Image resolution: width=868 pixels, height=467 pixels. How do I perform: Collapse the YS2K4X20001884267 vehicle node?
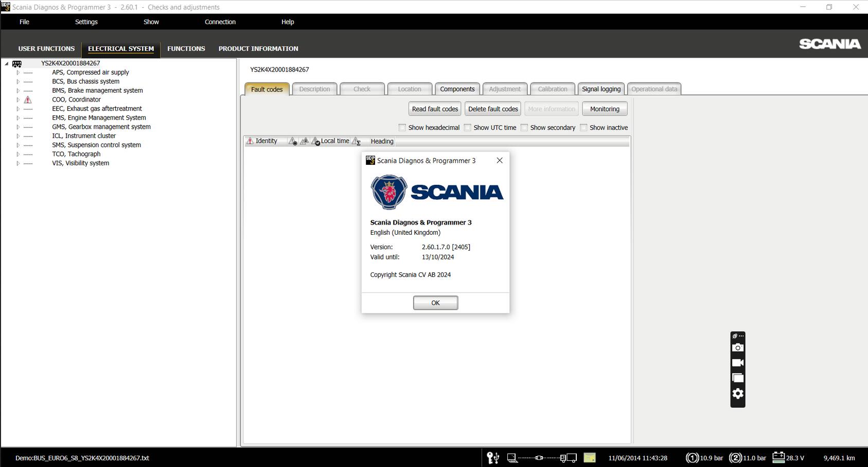point(5,63)
